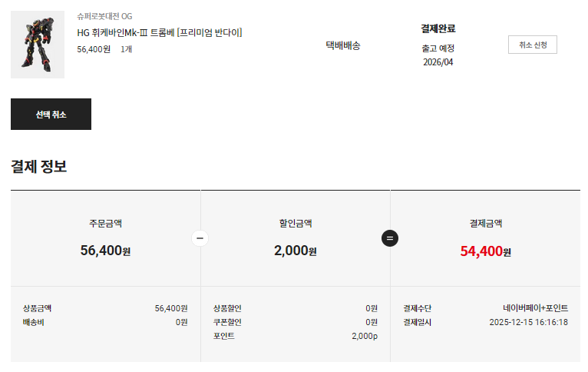This screenshot has height=372, width=588.
Task: Click the 상품할인 product discount row
Action: (296, 308)
